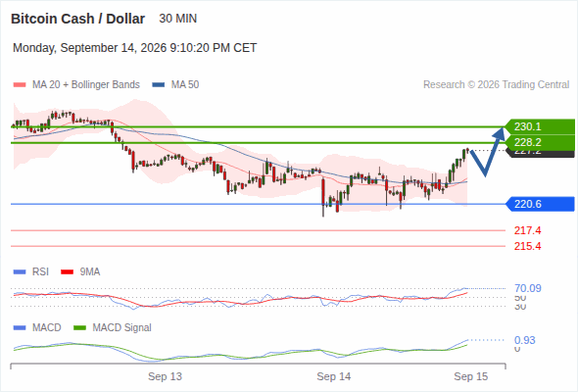
Task: Select the 228.2 resistance price tag
Action: 540,142
